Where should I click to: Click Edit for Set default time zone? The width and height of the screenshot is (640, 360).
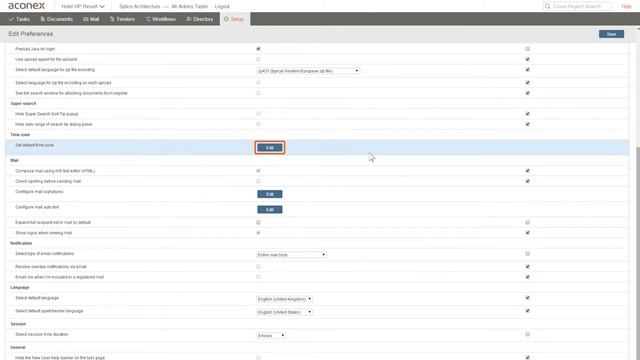269,147
